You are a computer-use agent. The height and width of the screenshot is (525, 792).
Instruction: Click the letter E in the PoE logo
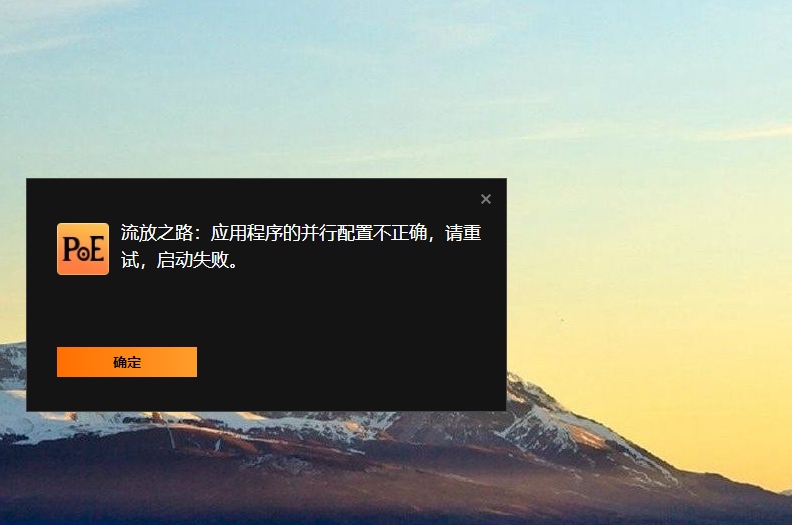coord(97,250)
